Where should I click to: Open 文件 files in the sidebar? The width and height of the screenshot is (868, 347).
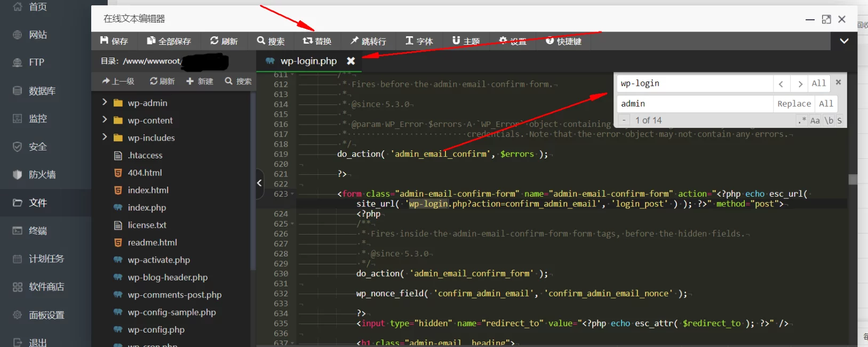click(x=37, y=203)
